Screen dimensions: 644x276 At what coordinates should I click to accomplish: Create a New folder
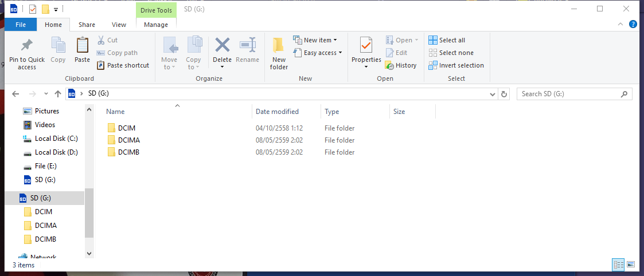tap(279, 54)
